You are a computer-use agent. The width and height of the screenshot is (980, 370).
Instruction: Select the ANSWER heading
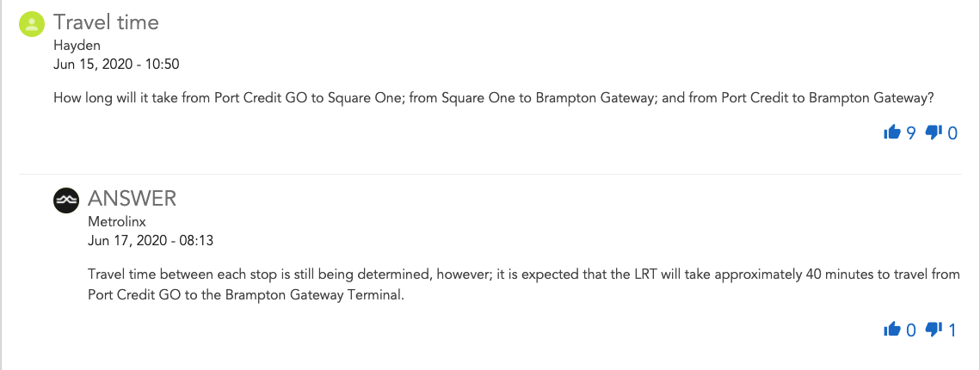[x=132, y=199]
